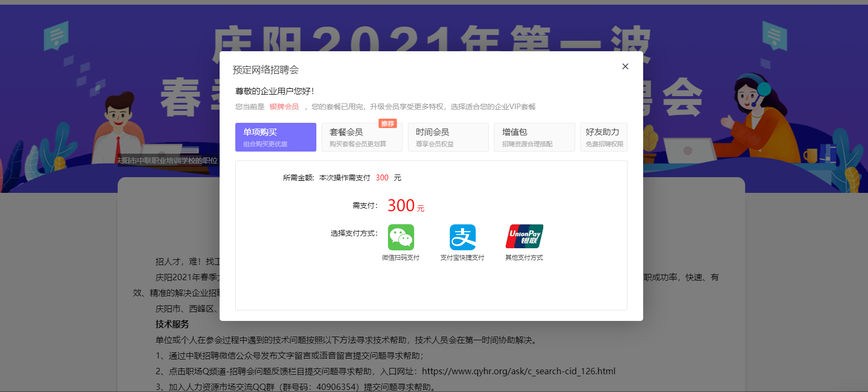Click 其他支付方式 label text
868x392 pixels.
524,258
